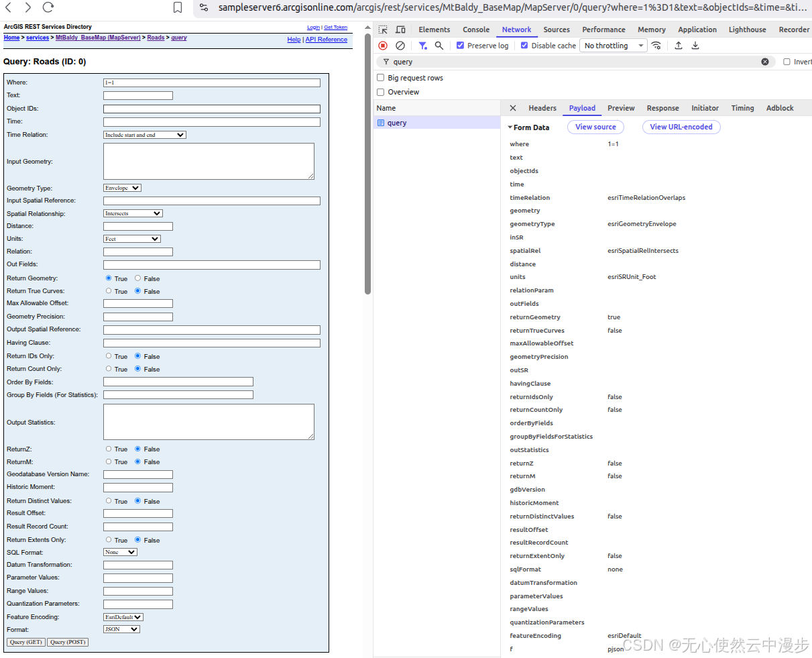Toggle the network filter funnel icon
The width and height of the screenshot is (812, 658).
pyautogui.click(x=422, y=46)
